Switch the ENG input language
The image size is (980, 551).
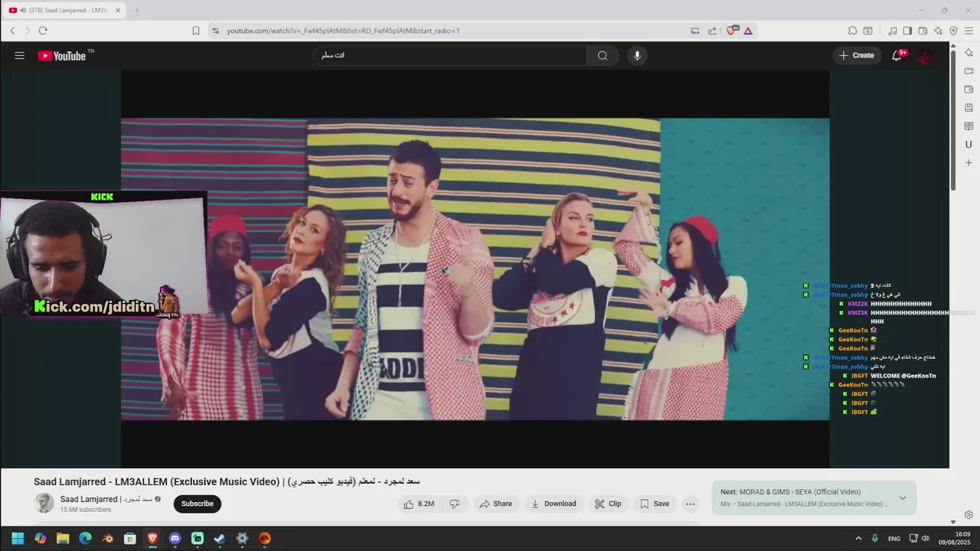(x=894, y=539)
